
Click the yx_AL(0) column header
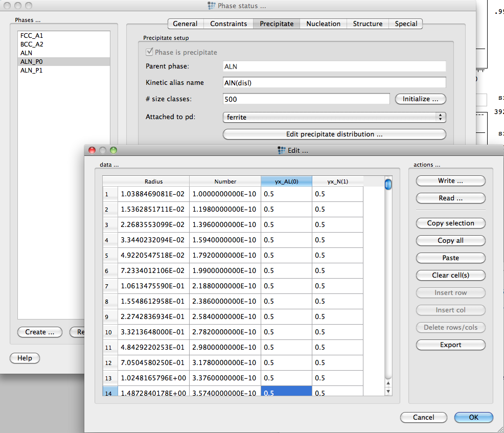[286, 181]
